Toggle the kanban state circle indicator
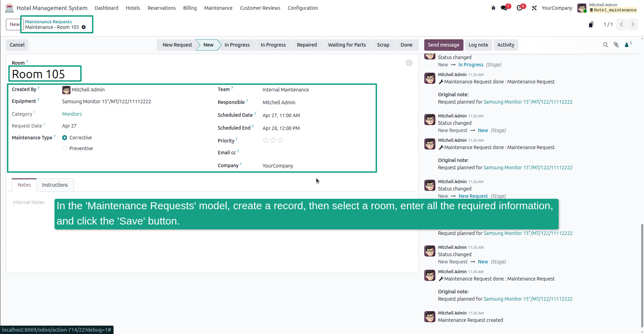The width and height of the screenshot is (644, 334). (x=409, y=63)
